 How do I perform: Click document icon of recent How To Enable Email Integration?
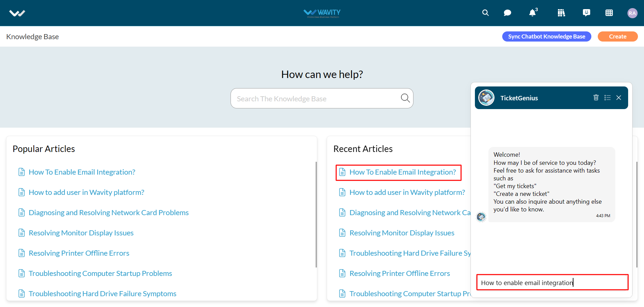[342, 172]
